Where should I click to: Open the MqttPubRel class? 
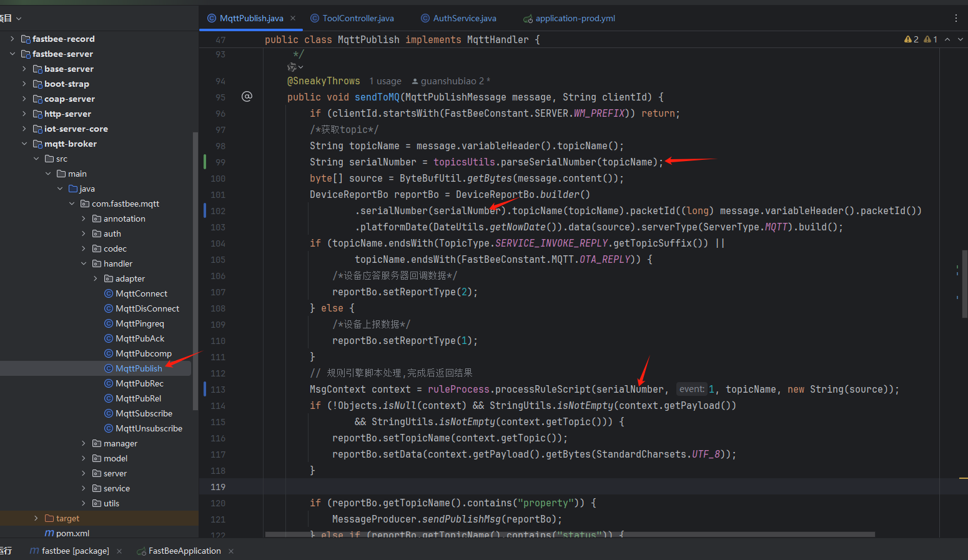[x=132, y=398]
